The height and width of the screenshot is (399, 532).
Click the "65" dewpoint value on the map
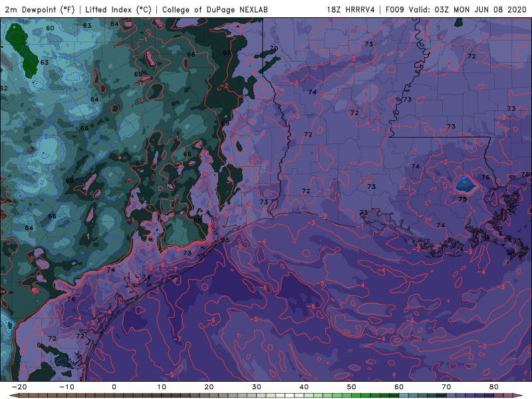pyautogui.click(x=138, y=74)
